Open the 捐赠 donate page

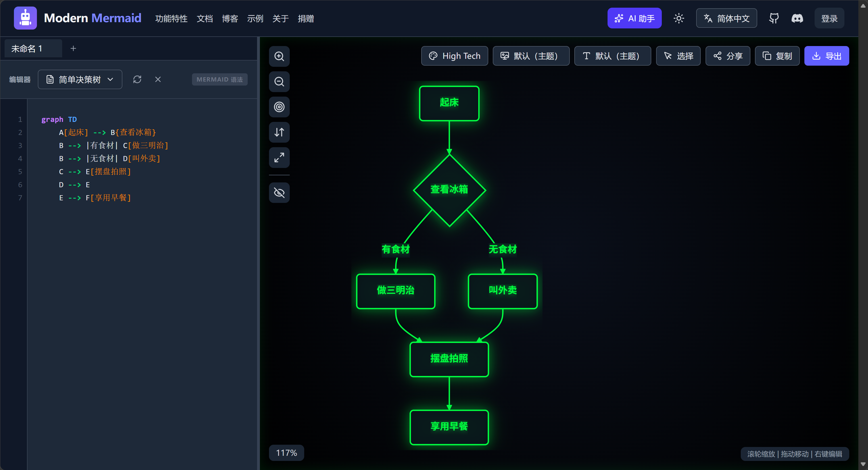coord(306,18)
